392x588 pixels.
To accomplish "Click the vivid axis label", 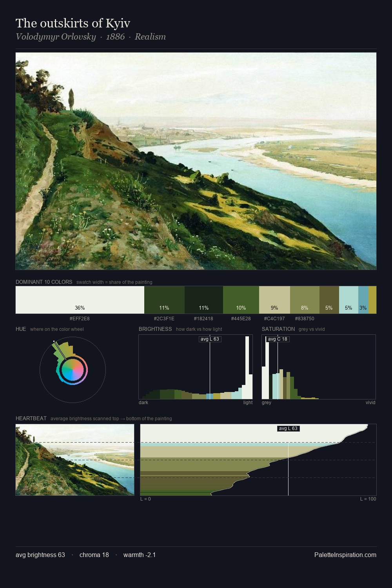I will click(370, 403).
